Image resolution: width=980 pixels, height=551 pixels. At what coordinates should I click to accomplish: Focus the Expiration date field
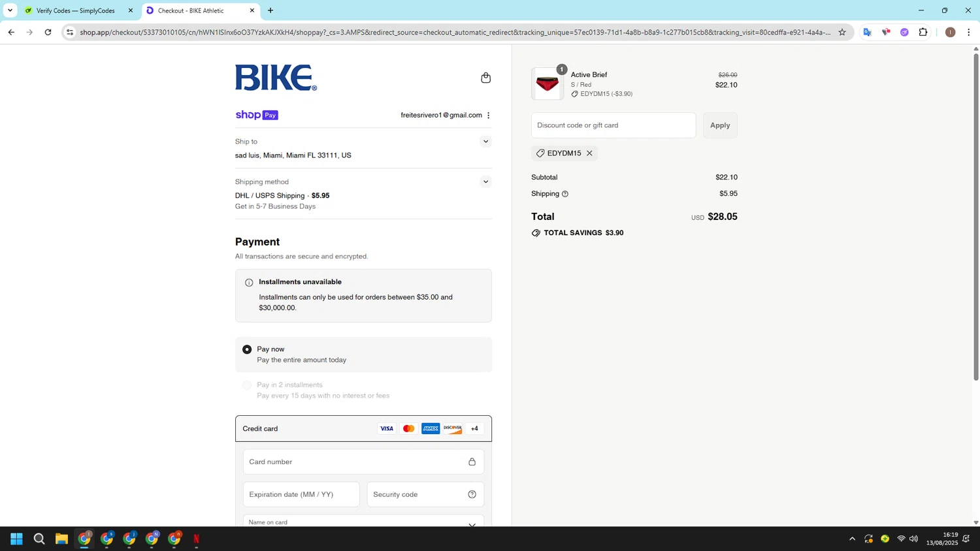301,494
